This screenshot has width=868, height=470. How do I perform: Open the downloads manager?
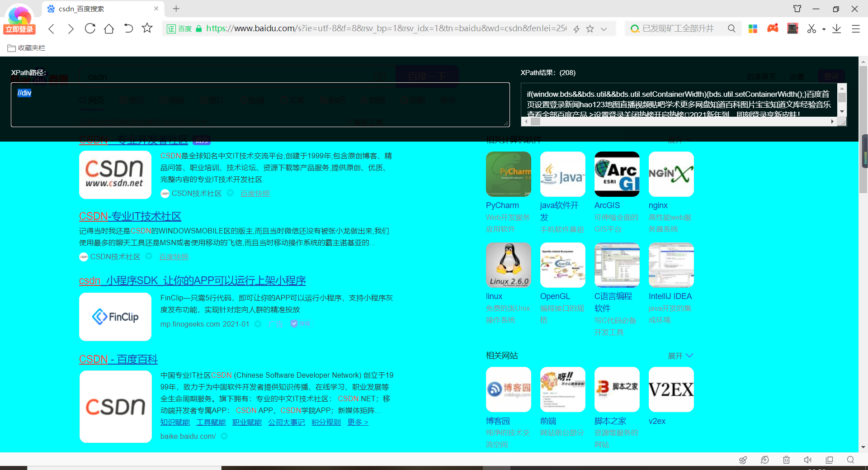click(x=837, y=29)
